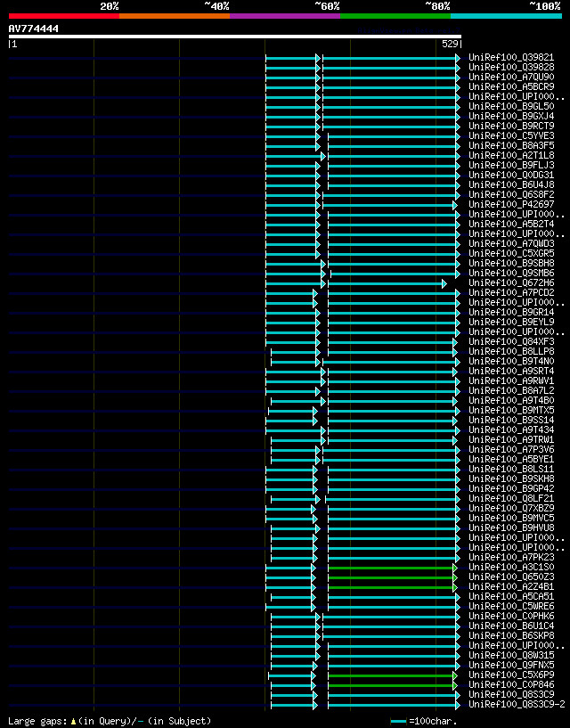
Task: Select hit label UniRef100_B8LS11
Action: [x=511, y=469]
